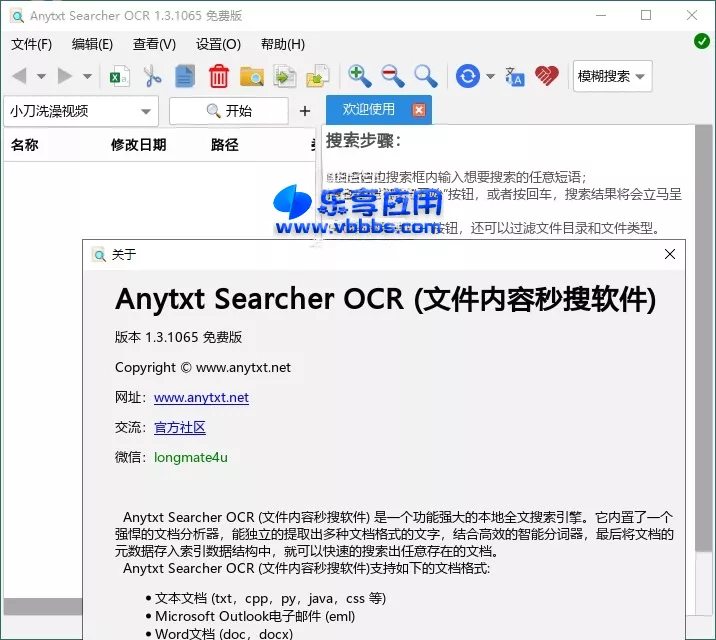This screenshot has height=640, width=716.
Task: Click the scissors cut icon
Action: pyautogui.click(x=152, y=76)
